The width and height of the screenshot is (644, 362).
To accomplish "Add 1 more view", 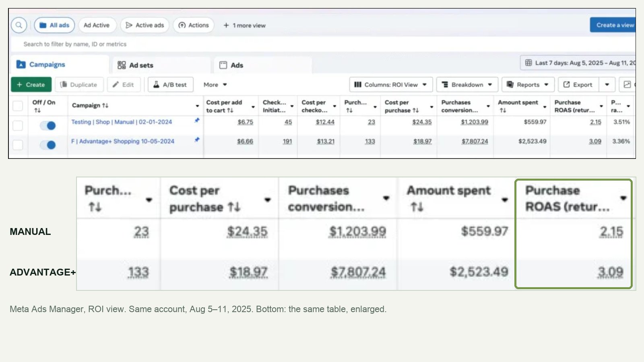I will [244, 25].
